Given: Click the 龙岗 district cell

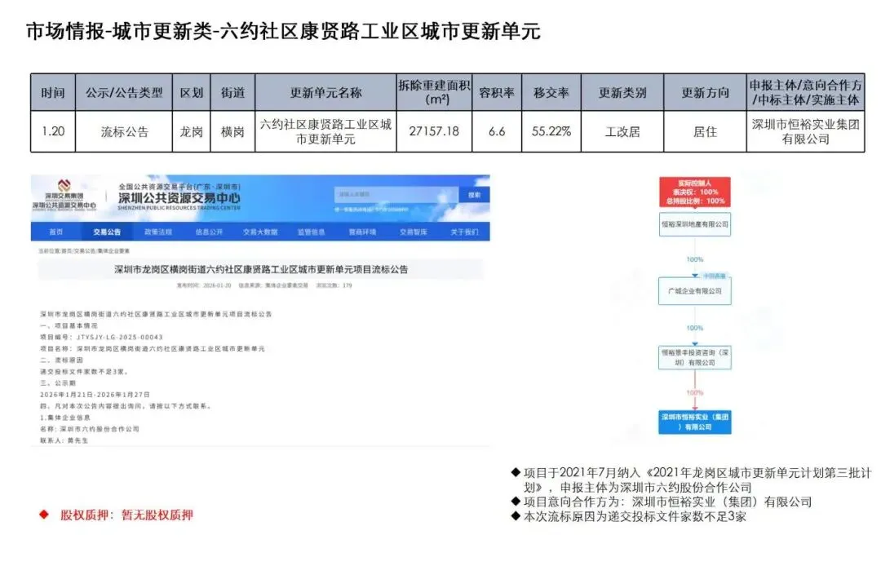Looking at the screenshot, I should (x=191, y=132).
